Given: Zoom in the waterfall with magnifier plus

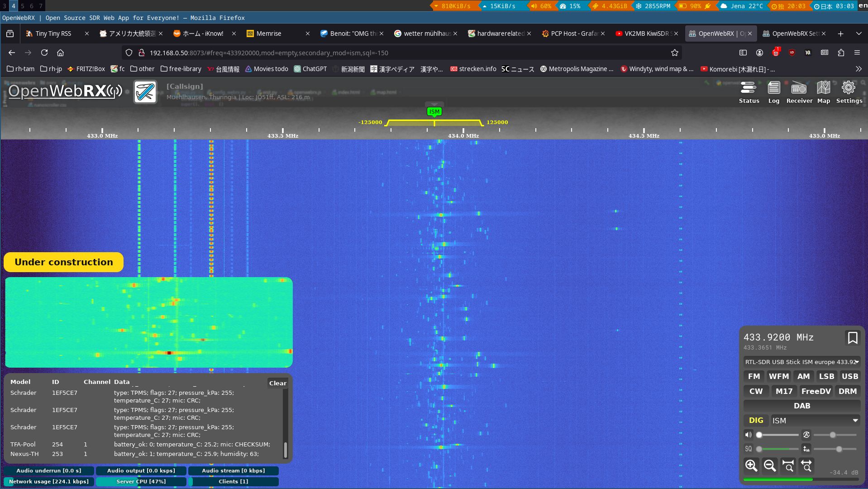Looking at the screenshot, I should [x=751, y=465].
